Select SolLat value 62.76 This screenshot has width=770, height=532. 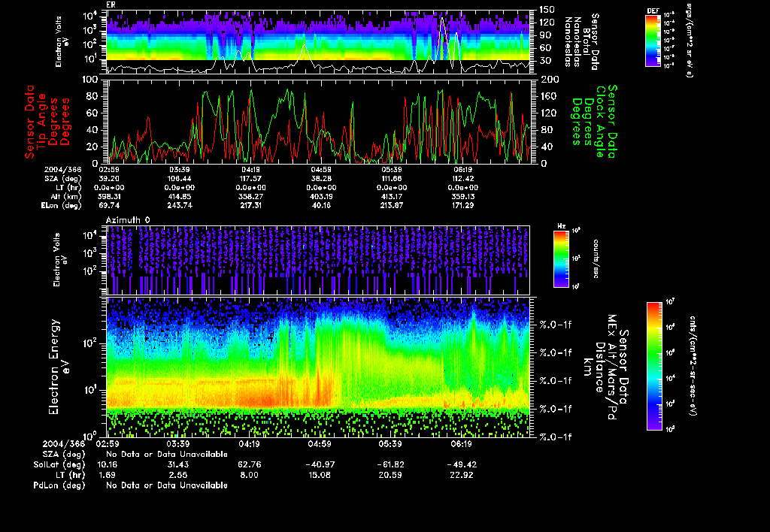pyautogui.click(x=249, y=464)
